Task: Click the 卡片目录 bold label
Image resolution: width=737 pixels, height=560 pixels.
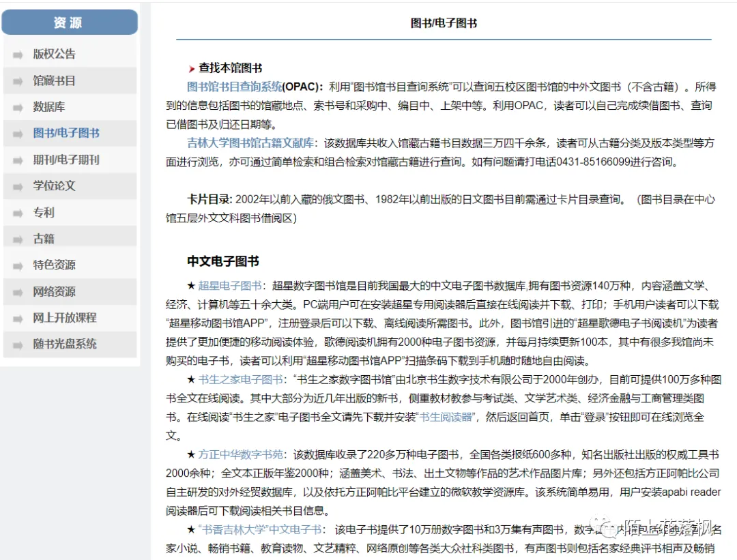Action: (x=209, y=200)
